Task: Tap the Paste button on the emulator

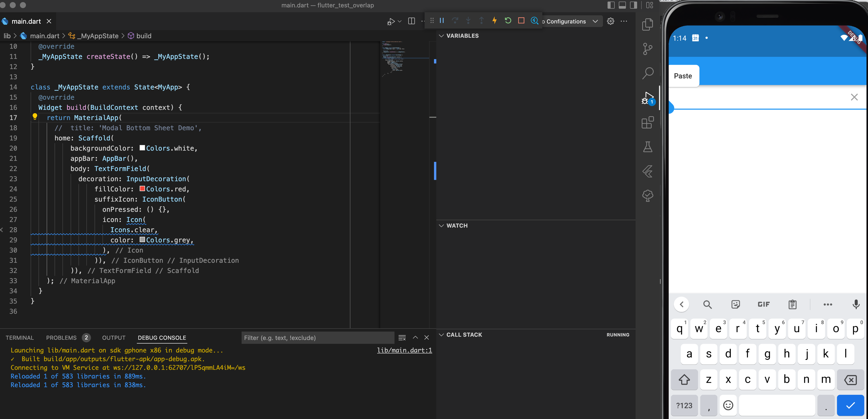Action: point(683,75)
